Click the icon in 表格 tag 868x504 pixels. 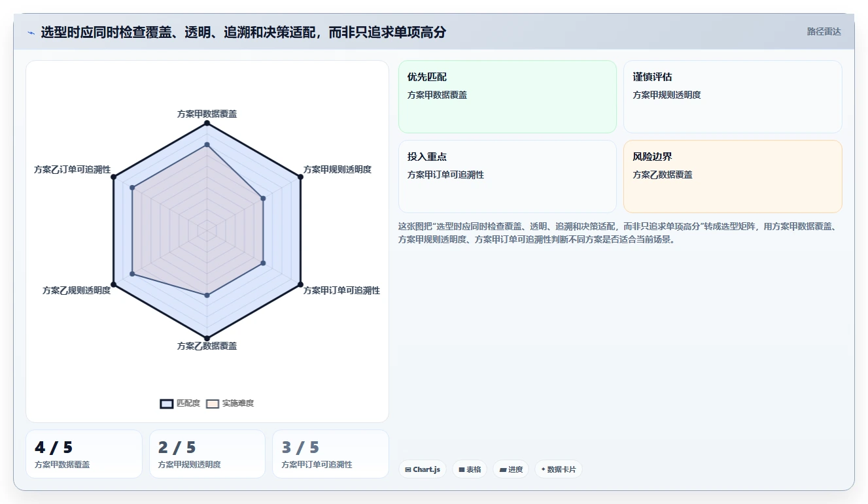coord(461,469)
